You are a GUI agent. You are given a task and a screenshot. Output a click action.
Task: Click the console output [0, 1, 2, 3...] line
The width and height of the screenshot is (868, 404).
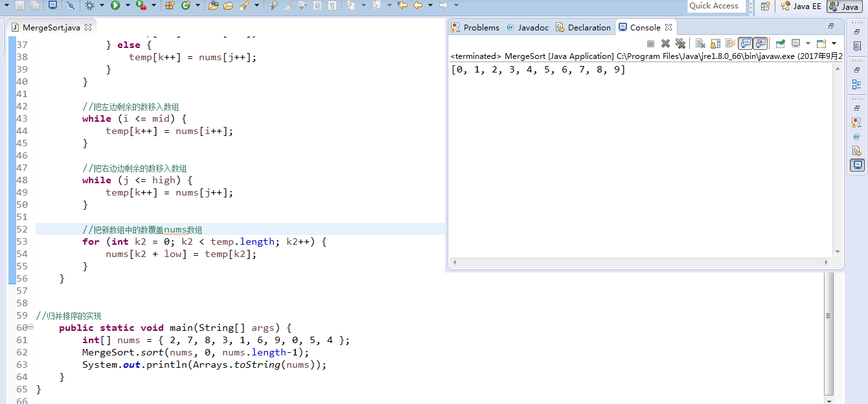click(x=538, y=70)
